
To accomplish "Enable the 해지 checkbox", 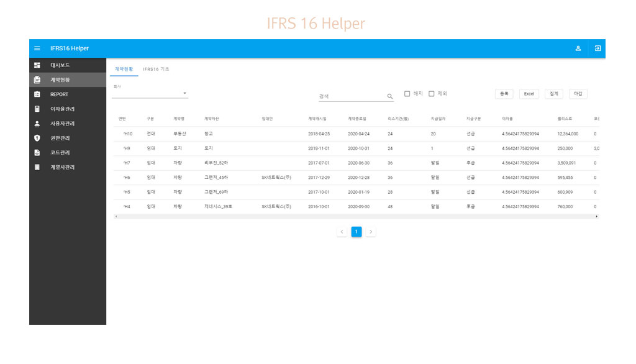I will click(407, 94).
